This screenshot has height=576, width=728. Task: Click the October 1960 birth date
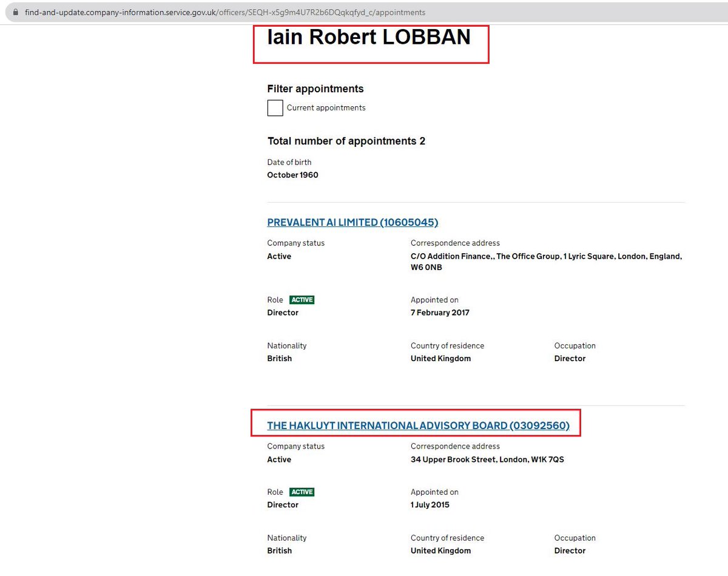[x=292, y=175]
